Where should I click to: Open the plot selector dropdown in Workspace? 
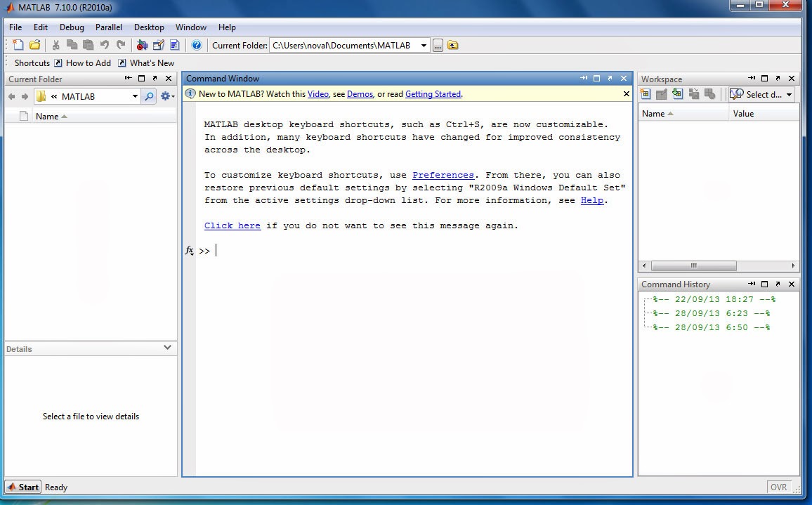click(x=761, y=93)
